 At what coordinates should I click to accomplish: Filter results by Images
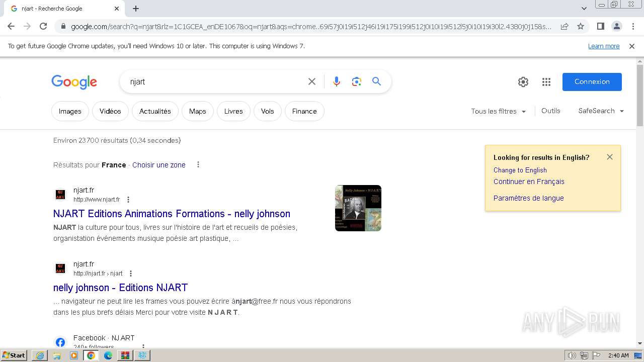70,111
